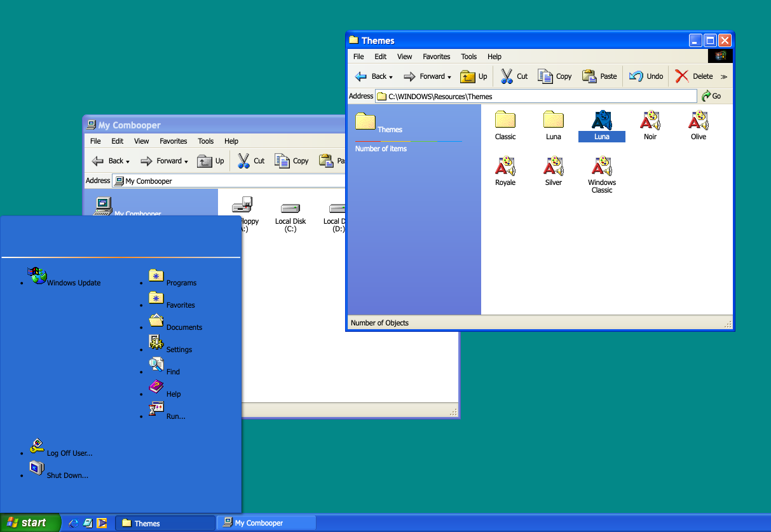Open the Classic folder in Themes
Image resolution: width=771 pixels, height=532 pixels.
pos(505,121)
